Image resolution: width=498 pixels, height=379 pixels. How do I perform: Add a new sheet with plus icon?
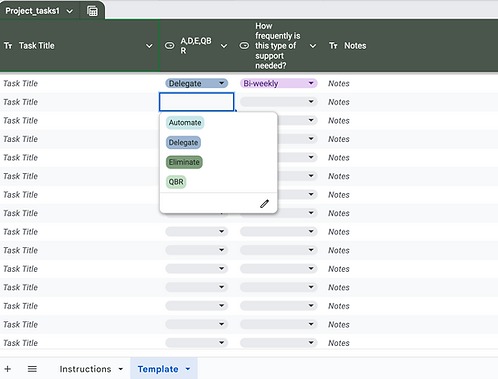(8, 369)
